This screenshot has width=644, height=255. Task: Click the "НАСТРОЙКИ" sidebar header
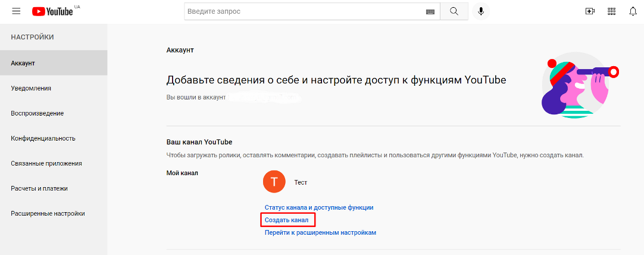(33, 37)
